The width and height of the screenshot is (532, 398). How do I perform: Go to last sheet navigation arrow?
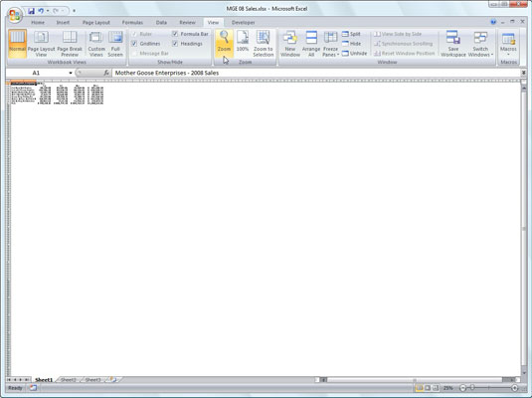27,380
